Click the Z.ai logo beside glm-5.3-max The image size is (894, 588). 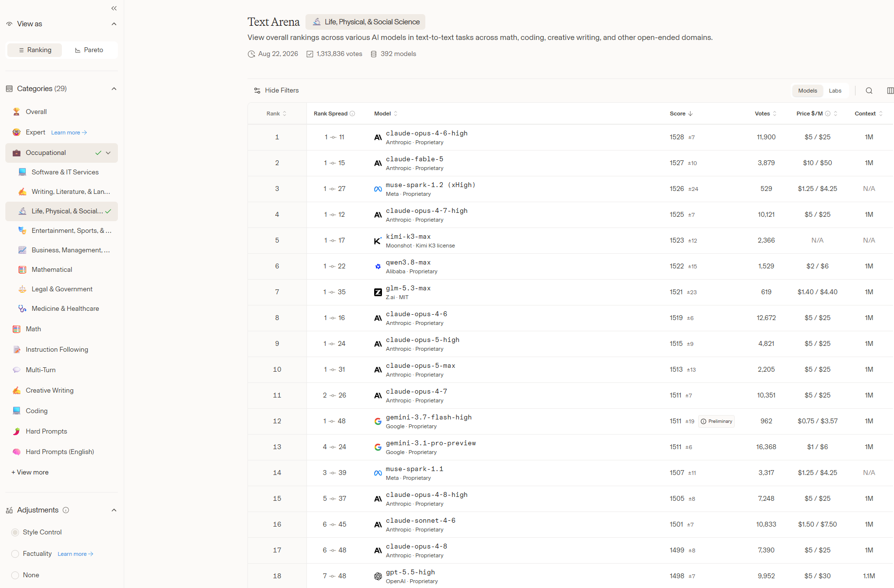pyautogui.click(x=378, y=292)
